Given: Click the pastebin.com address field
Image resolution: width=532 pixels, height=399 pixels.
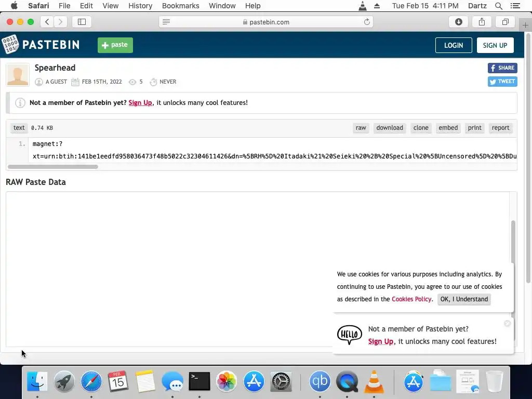Looking at the screenshot, I should 266,22.
